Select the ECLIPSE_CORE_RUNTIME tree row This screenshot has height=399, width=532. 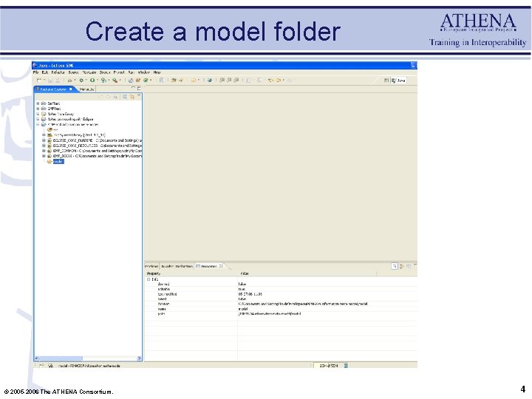pyautogui.click(x=98, y=140)
